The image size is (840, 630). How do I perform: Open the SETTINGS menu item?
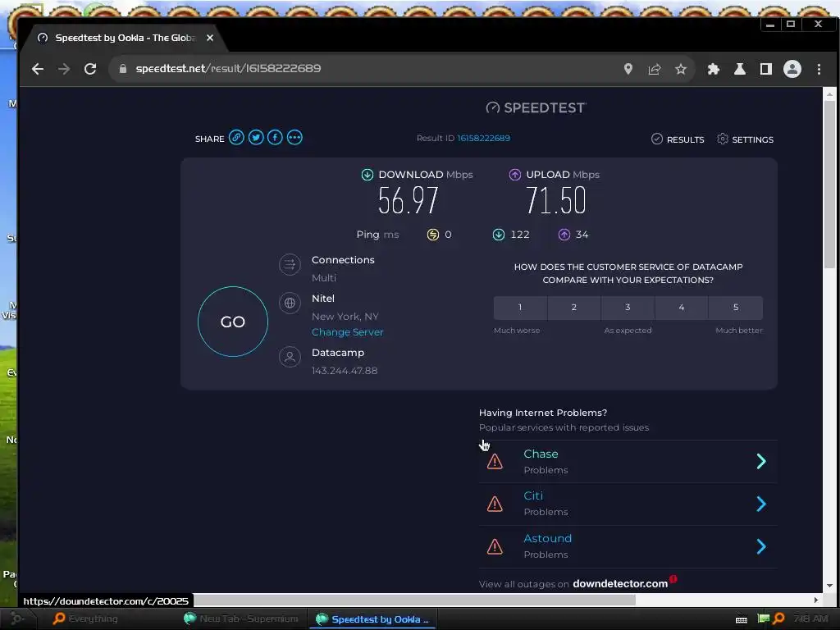[x=745, y=139]
